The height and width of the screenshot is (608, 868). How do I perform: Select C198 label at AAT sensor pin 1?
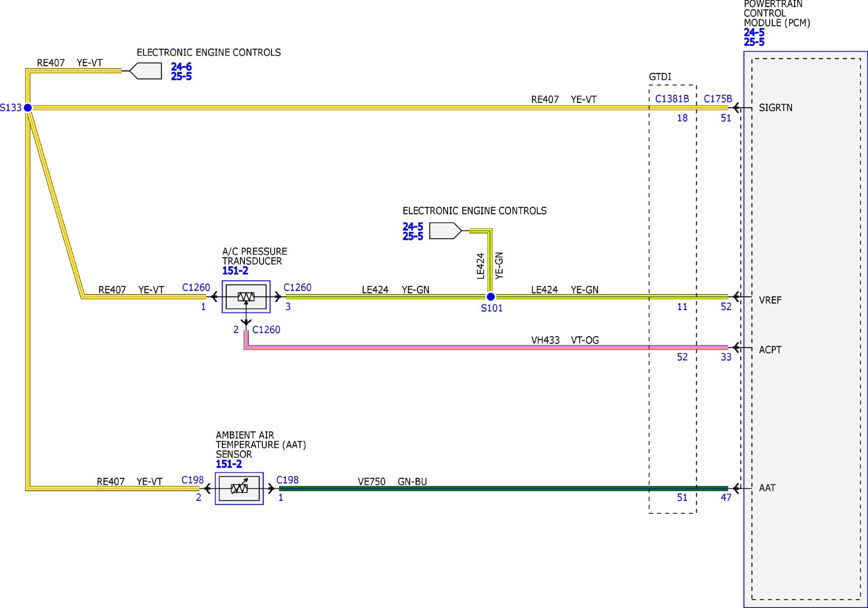(x=287, y=480)
